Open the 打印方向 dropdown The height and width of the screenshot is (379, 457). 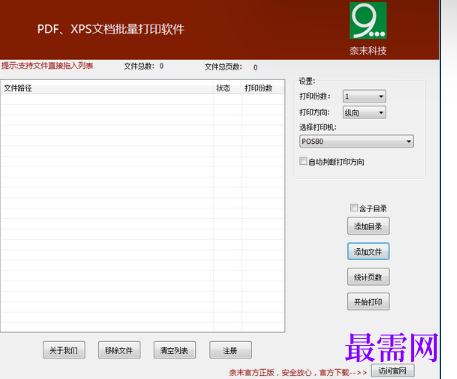click(x=364, y=113)
